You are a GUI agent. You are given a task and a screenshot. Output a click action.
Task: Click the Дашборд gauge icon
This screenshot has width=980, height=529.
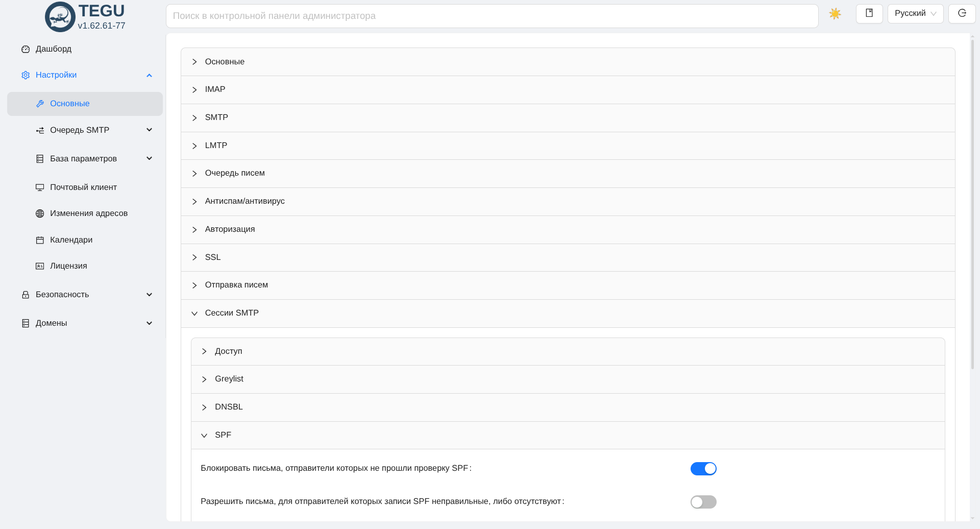(x=26, y=49)
